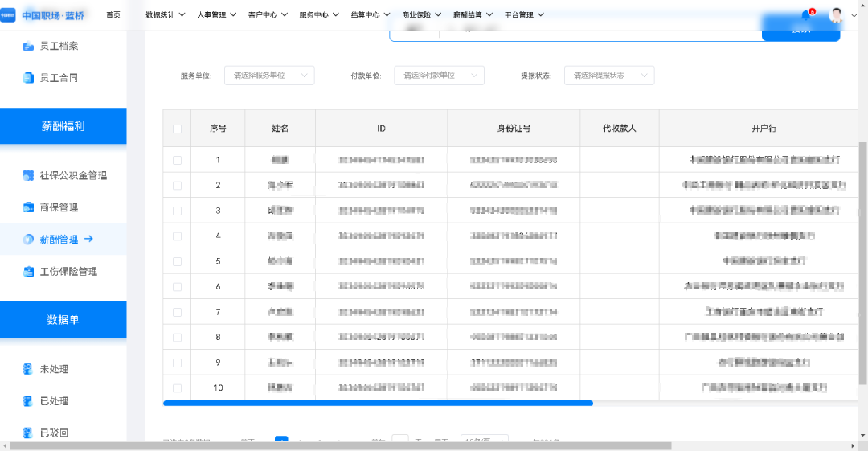Open the 商业保险 top menu
Image resolution: width=868 pixels, height=451 pixels.
tap(422, 15)
